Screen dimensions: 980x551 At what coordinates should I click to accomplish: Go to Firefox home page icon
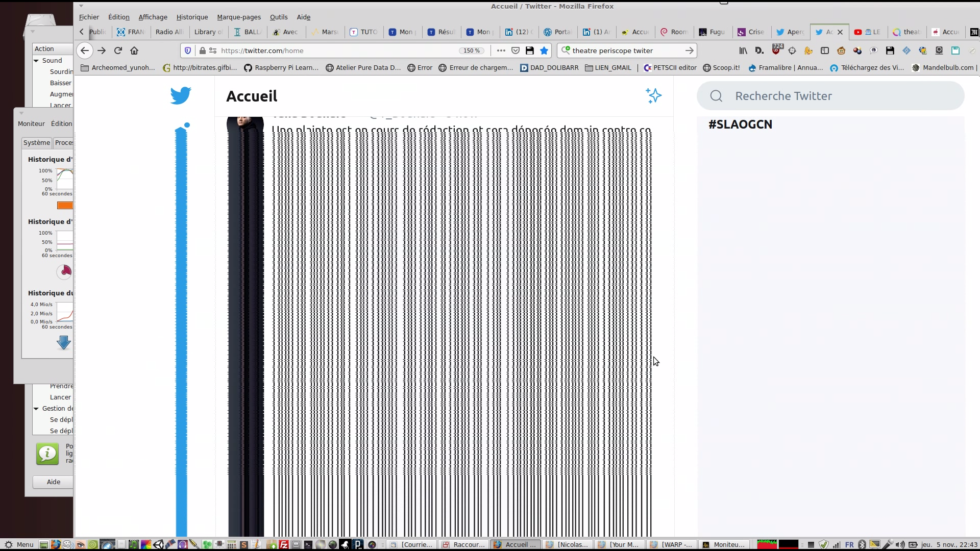[134, 51]
